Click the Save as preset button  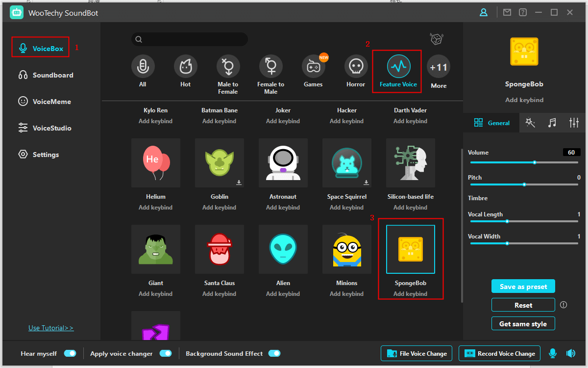pos(523,287)
